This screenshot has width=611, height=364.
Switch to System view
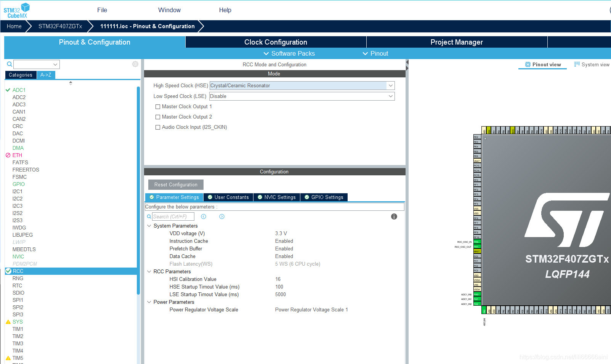point(592,64)
